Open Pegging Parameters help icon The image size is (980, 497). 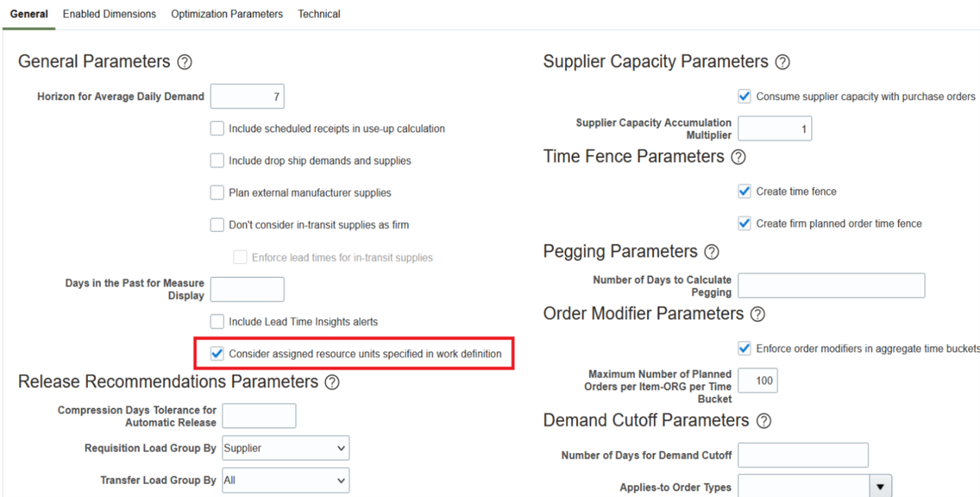click(712, 252)
